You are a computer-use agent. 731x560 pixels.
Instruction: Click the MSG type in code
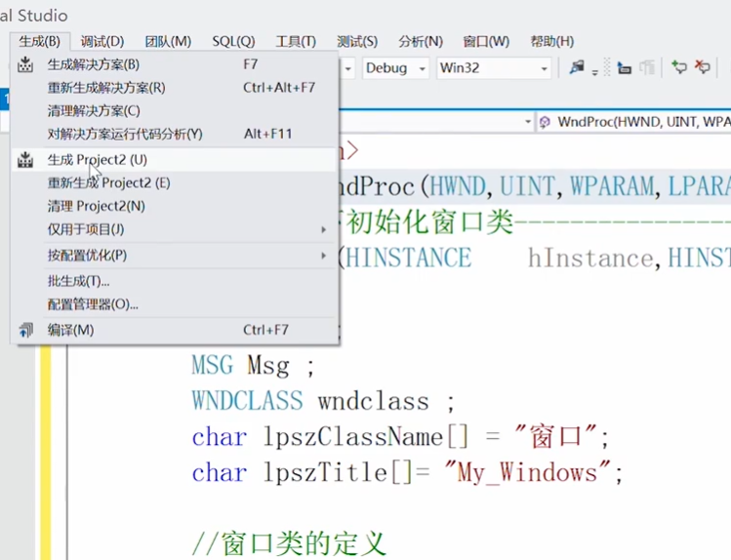[x=212, y=365]
